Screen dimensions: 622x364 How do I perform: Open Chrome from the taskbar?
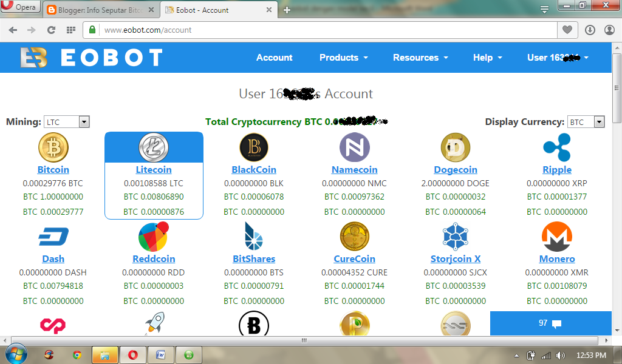(x=77, y=354)
